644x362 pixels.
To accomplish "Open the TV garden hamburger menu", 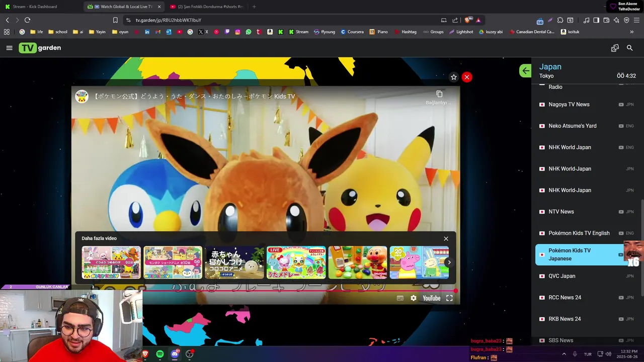I will tap(9, 48).
